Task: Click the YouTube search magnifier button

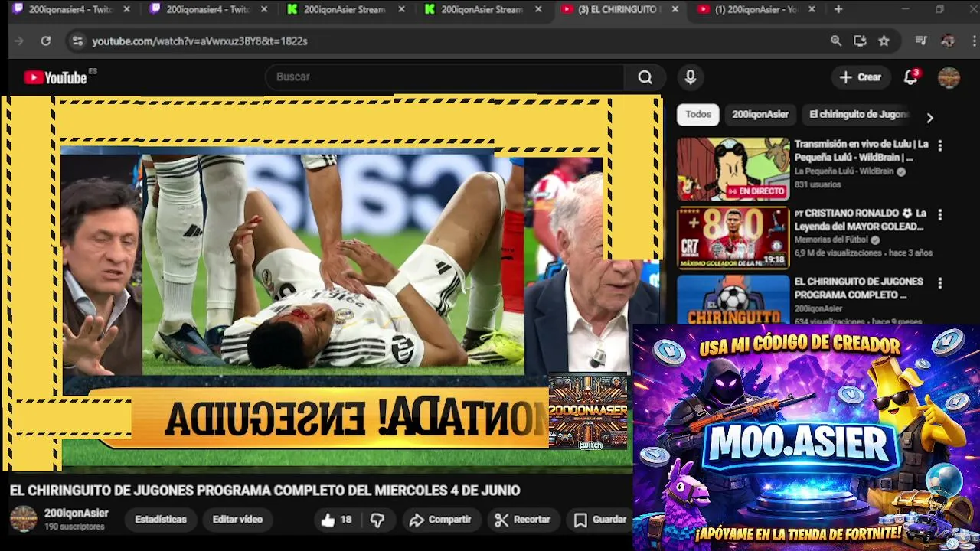Action: point(645,77)
